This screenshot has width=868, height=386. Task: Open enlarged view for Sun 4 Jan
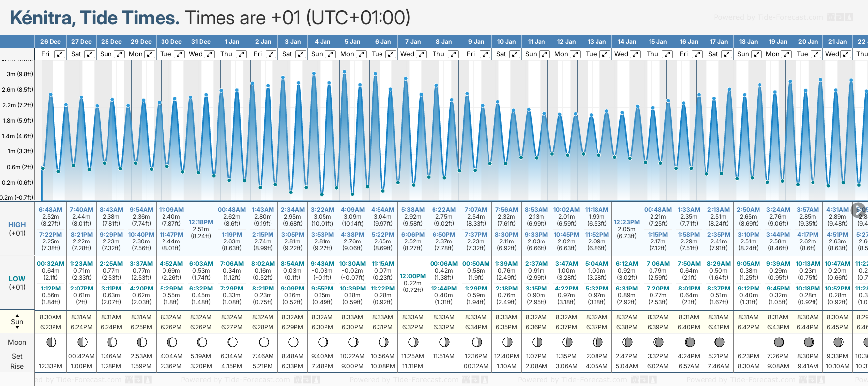point(330,54)
